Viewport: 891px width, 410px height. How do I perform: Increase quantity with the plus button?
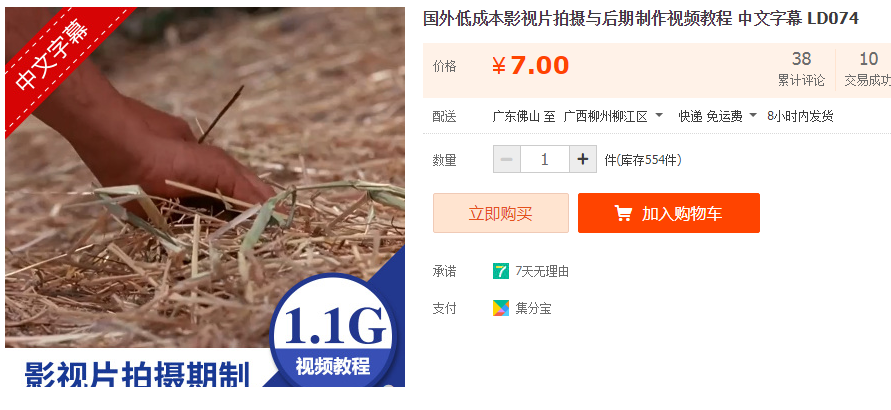click(582, 160)
